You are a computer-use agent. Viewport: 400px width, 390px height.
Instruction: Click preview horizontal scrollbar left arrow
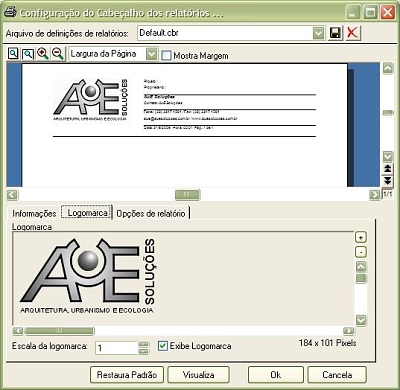pos(12,194)
